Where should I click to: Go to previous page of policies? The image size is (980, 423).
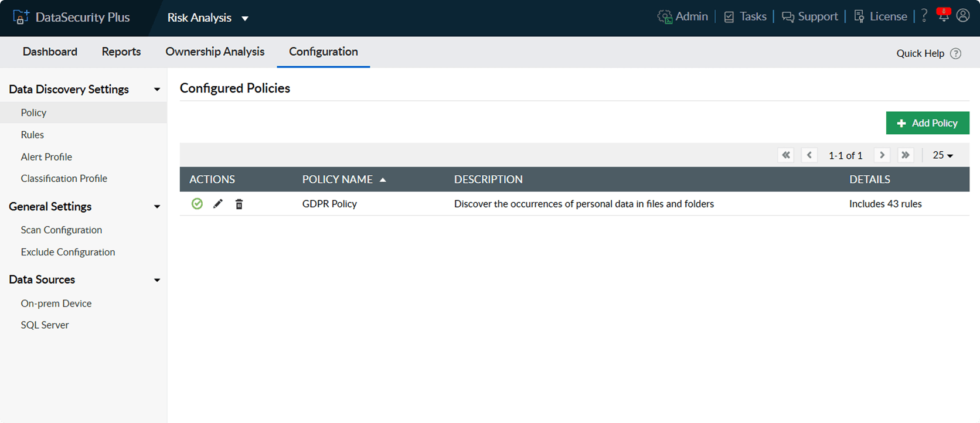tap(809, 155)
